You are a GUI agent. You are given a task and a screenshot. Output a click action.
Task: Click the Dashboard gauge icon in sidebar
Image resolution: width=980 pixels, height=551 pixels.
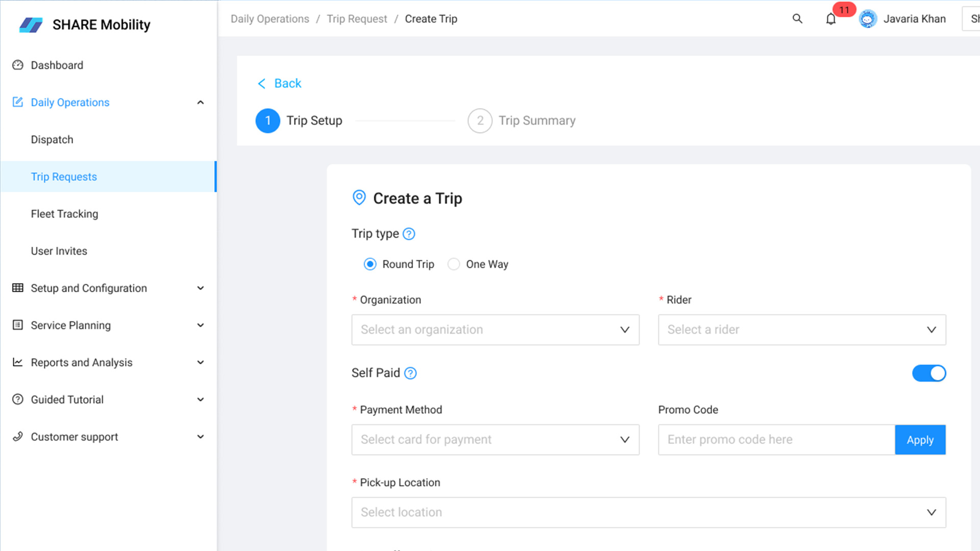18,65
